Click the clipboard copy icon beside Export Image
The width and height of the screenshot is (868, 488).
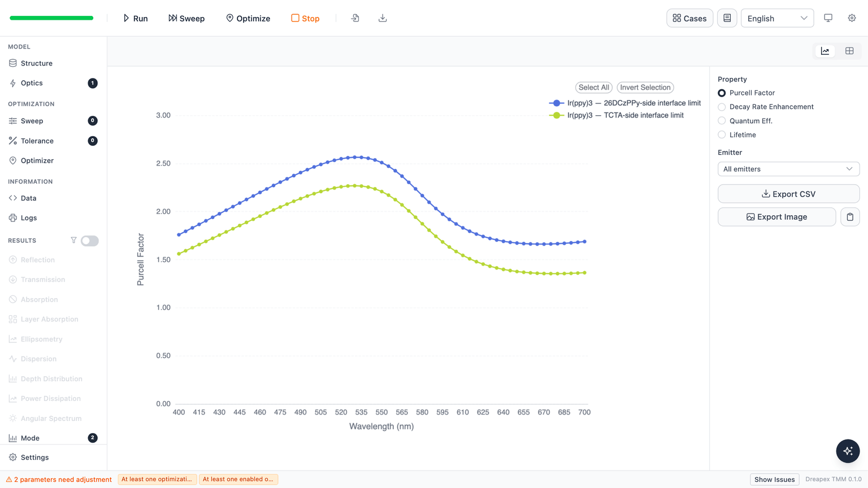850,217
